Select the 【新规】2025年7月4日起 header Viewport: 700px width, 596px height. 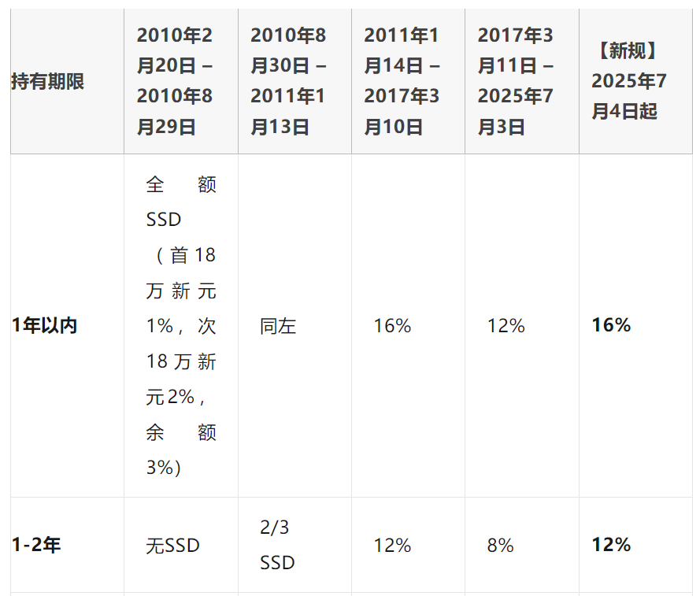pyautogui.click(x=629, y=81)
